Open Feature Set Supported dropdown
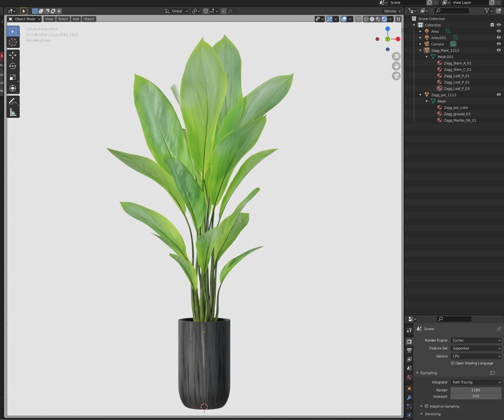The height and width of the screenshot is (420, 504). [476, 348]
